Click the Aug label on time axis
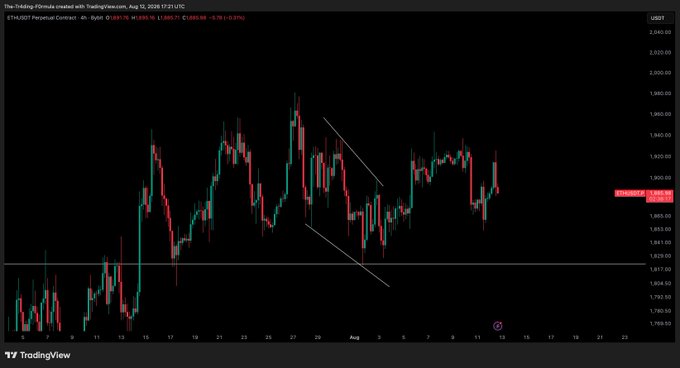 354,337
